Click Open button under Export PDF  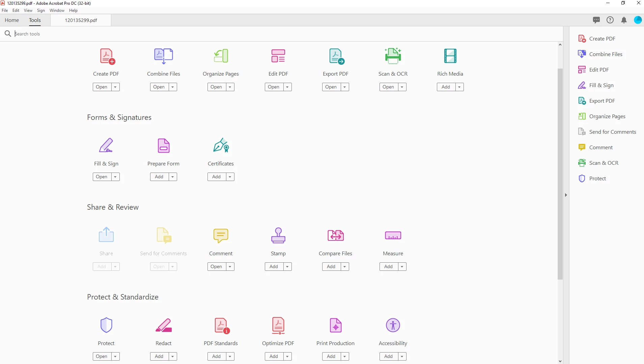click(331, 87)
